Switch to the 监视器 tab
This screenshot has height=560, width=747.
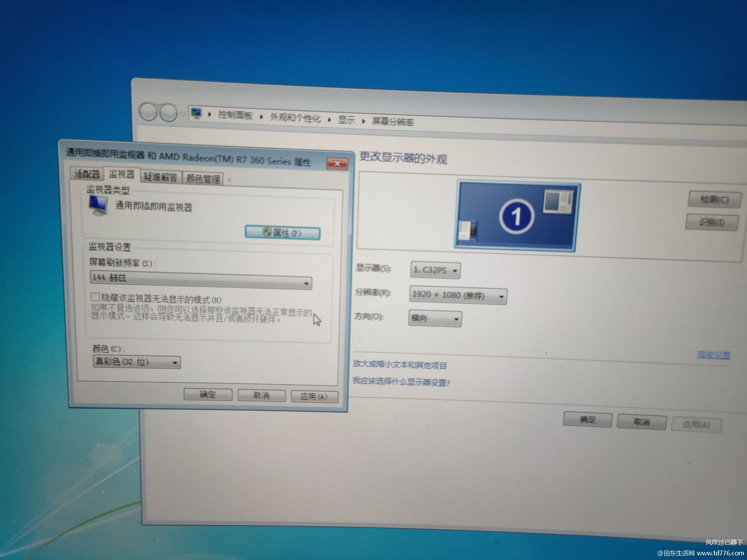(121, 174)
